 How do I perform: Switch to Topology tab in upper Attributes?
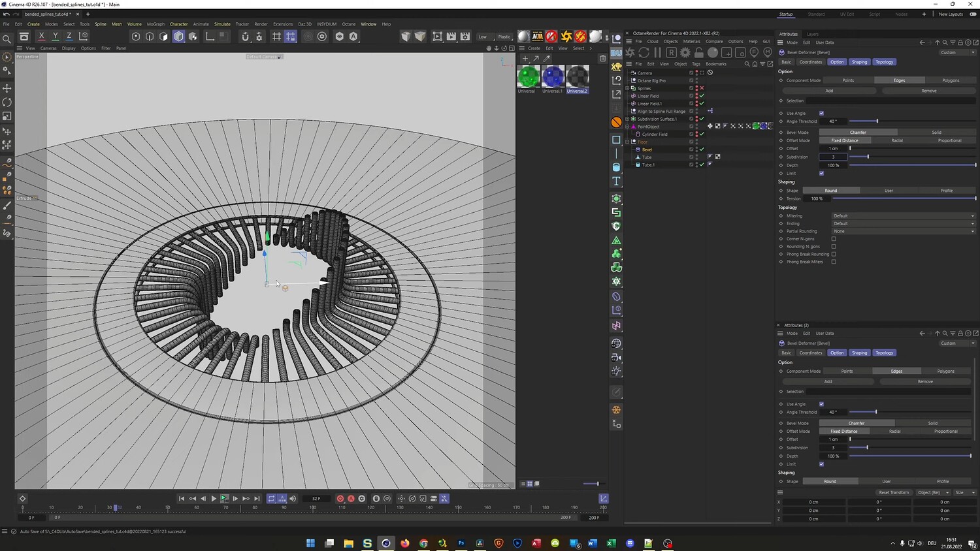click(884, 62)
